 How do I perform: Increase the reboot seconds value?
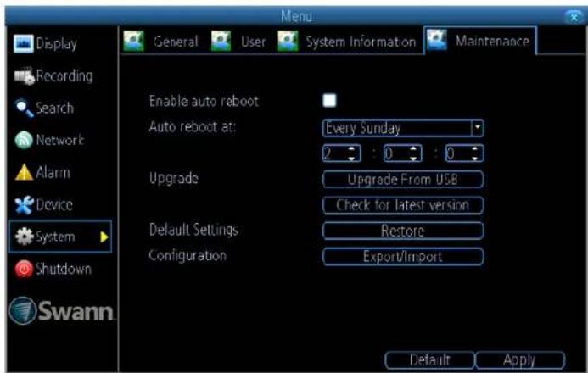(475, 149)
